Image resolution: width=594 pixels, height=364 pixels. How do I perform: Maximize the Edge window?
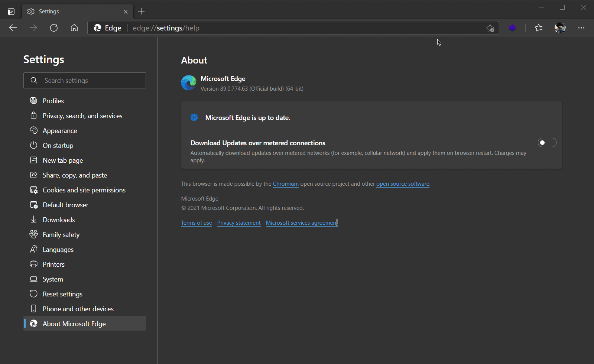coord(562,7)
